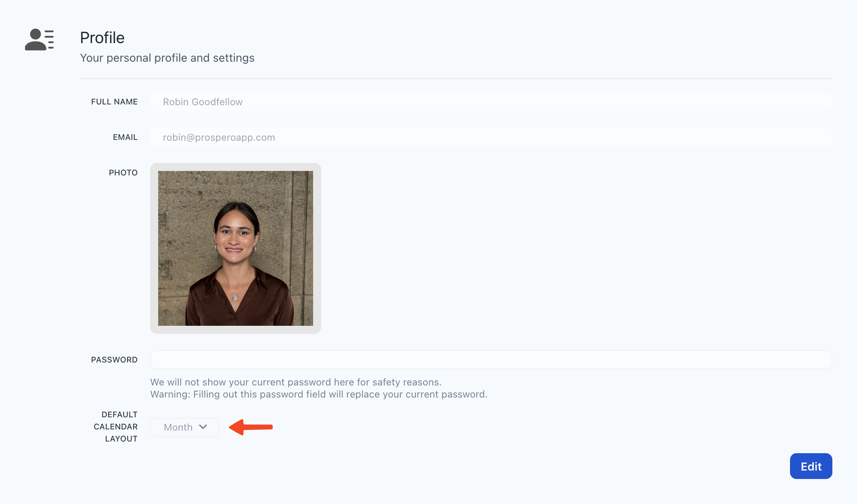Click the gray photo frame border

[x=235, y=329]
